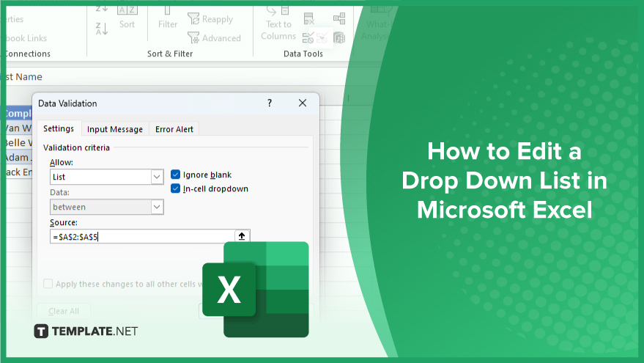
Task: Click Text to Columns in Data Tools
Action: pos(278,23)
